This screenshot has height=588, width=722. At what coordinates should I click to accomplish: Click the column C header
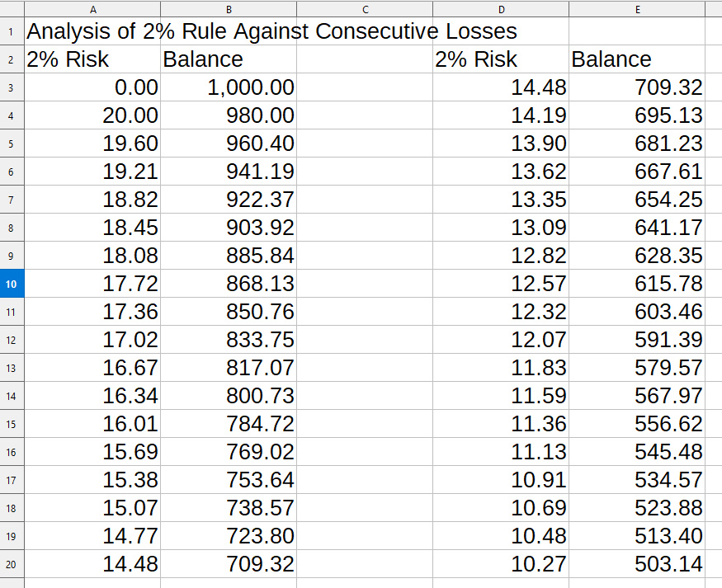(364, 9)
